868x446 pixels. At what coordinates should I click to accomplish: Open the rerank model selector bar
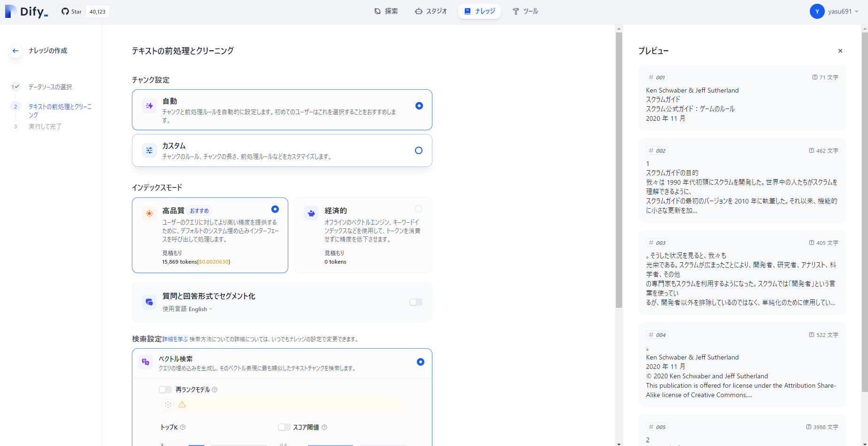pyautogui.click(x=282, y=405)
